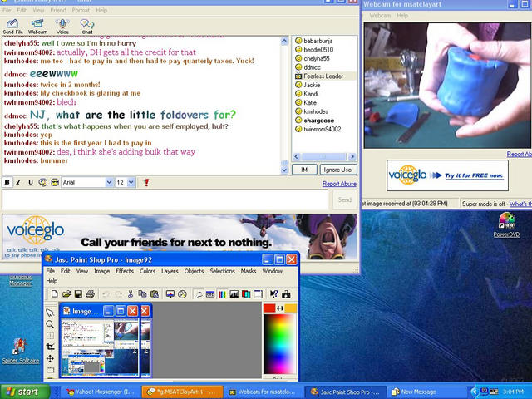The width and height of the screenshot is (532, 399).
Task: Open Spider Solitaire desktop shortcut
Action: point(20,351)
